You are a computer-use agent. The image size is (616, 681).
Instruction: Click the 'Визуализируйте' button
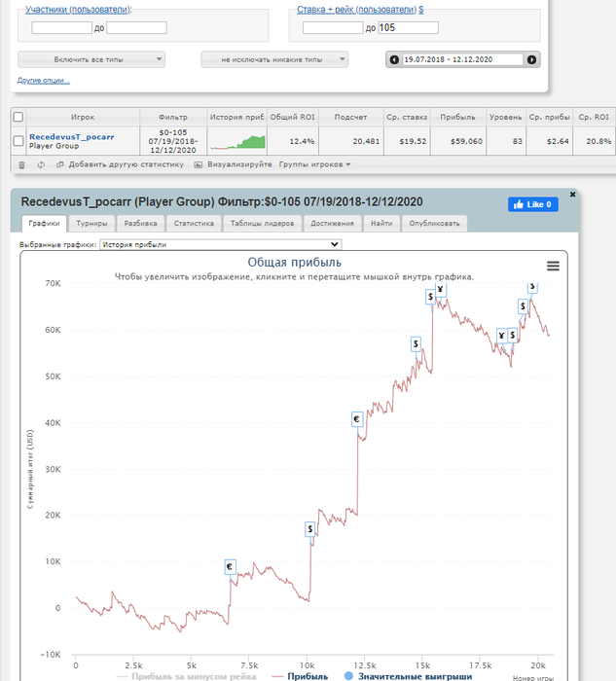click(x=233, y=164)
